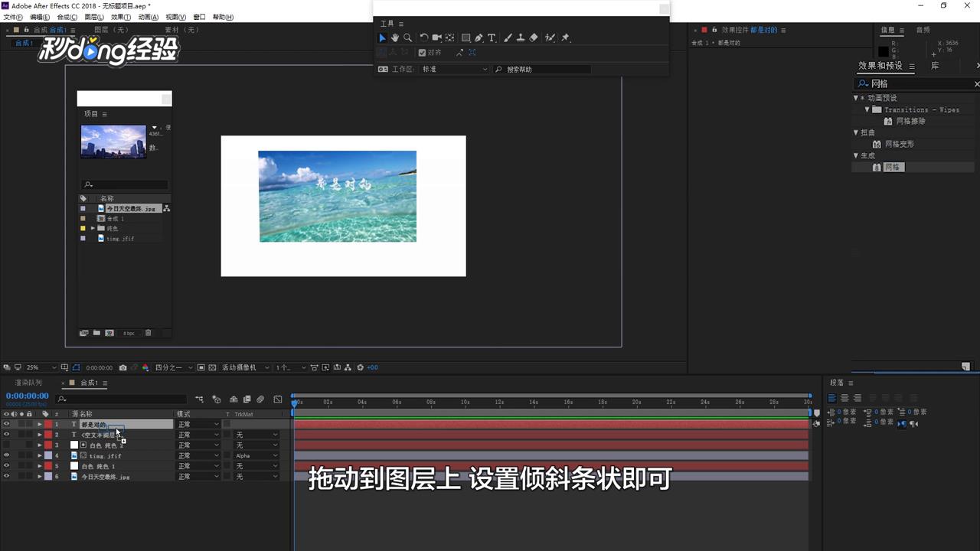
Task: Click the effects search field containing 网格
Action: [x=916, y=83]
